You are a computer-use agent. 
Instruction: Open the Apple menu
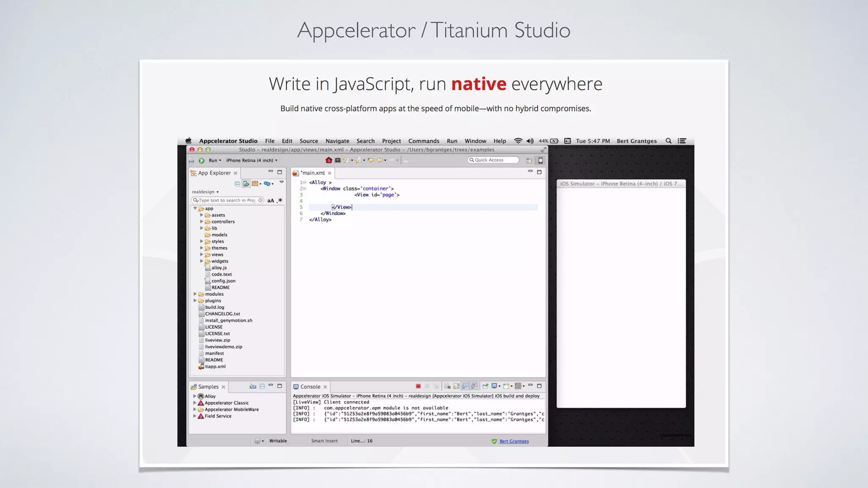tap(189, 141)
